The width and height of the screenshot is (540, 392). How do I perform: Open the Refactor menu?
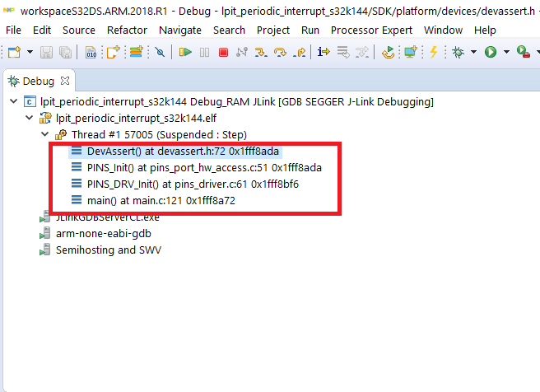click(x=127, y=30)
